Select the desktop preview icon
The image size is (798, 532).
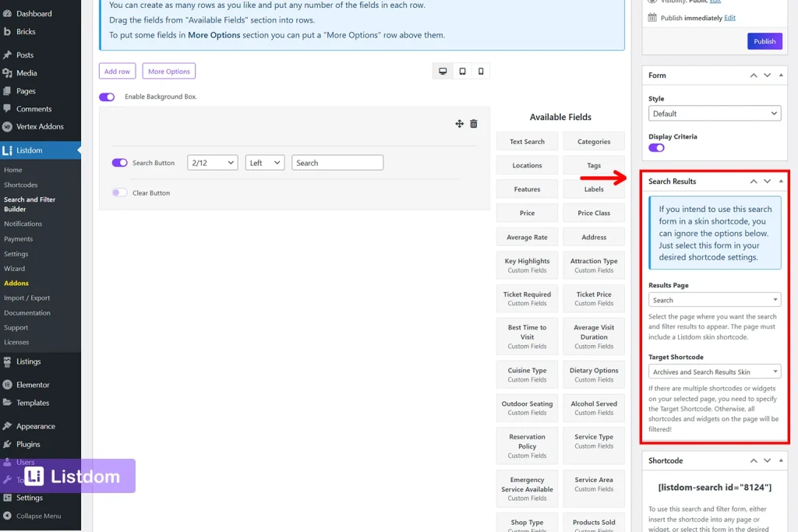[x=443, y=70]
